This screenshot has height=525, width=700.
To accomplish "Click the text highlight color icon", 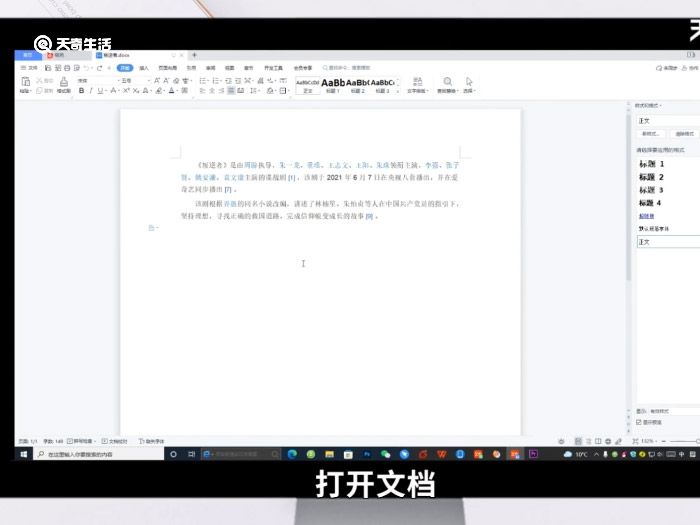I will tap(159, 91).
